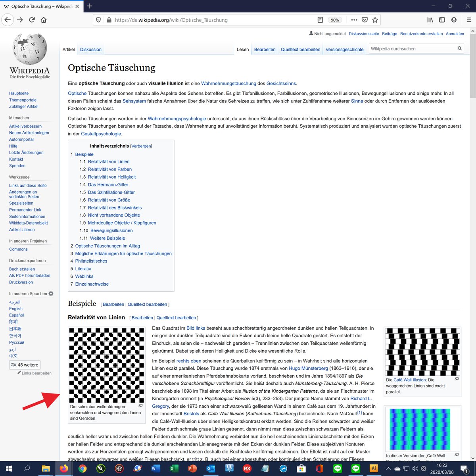View site security padlock info

click(x=109, y=20)
